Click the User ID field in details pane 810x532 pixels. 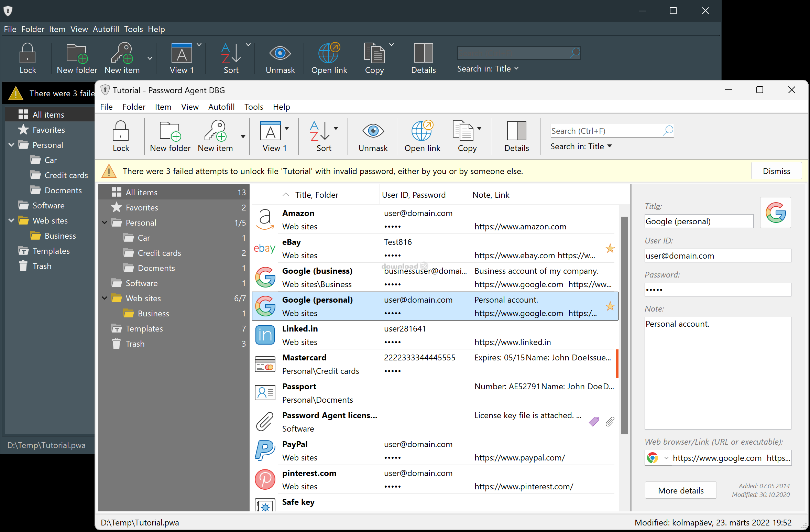point(718,256)
